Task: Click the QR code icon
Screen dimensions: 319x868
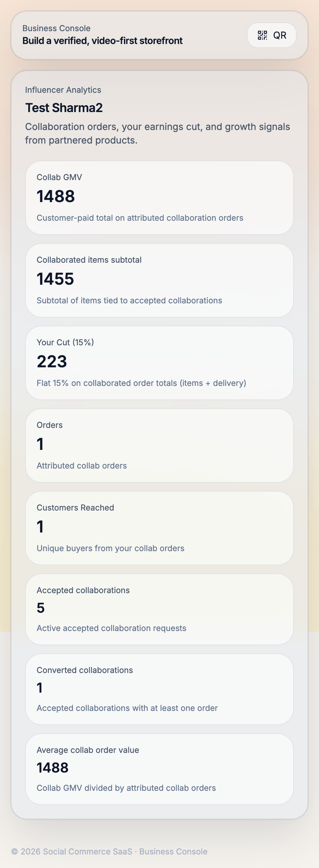Action: [x=262, y=35]
